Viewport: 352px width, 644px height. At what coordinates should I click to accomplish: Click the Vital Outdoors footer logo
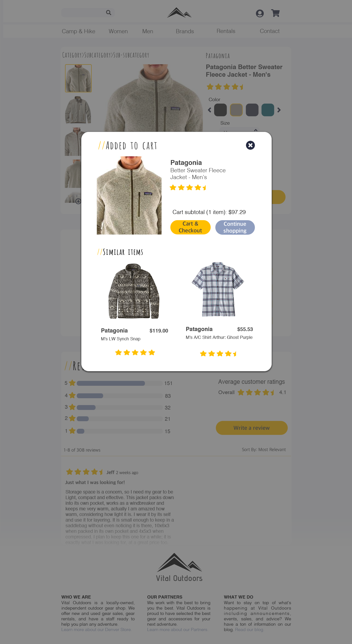tap(179, 567)
